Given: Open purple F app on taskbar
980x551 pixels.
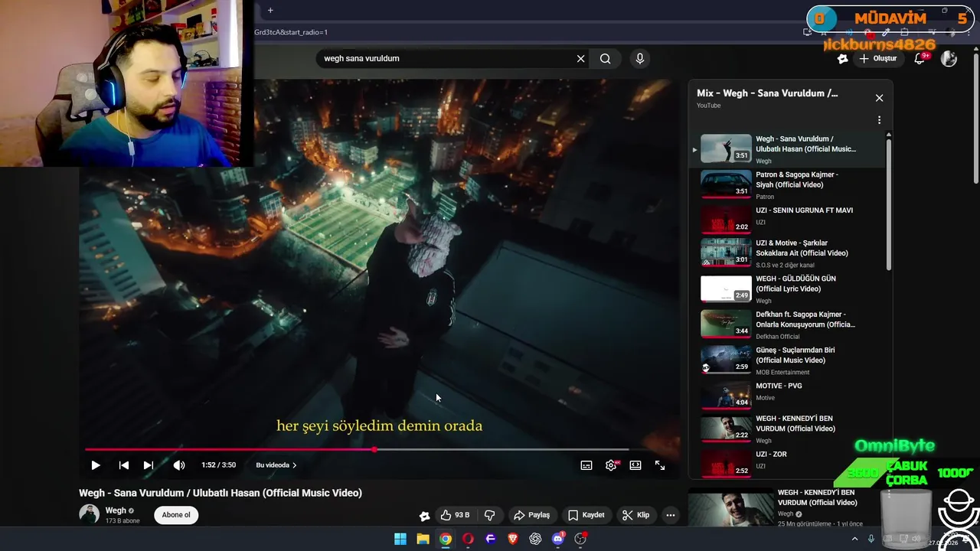Looking at the screenshot, I should coord(491,539).
